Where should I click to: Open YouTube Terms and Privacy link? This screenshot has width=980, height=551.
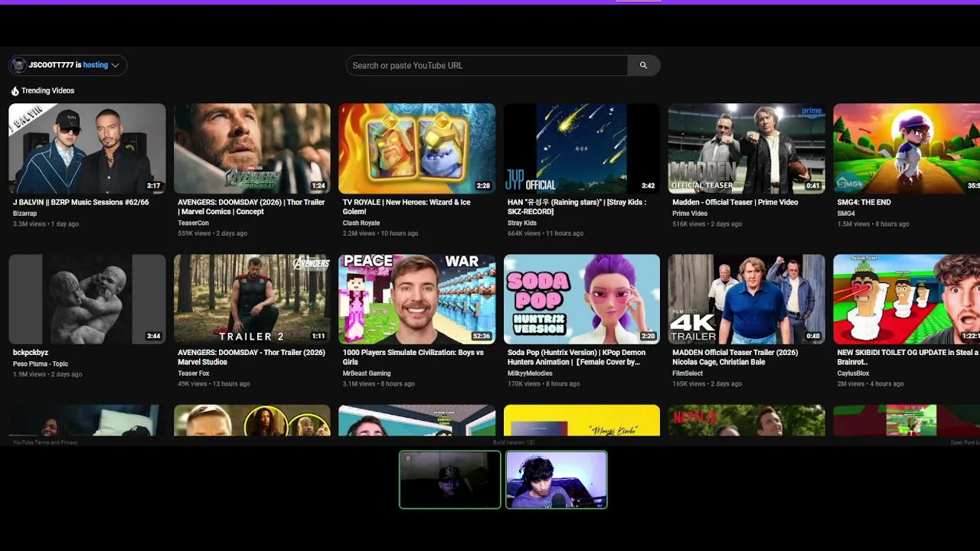(x=45, y=442)
